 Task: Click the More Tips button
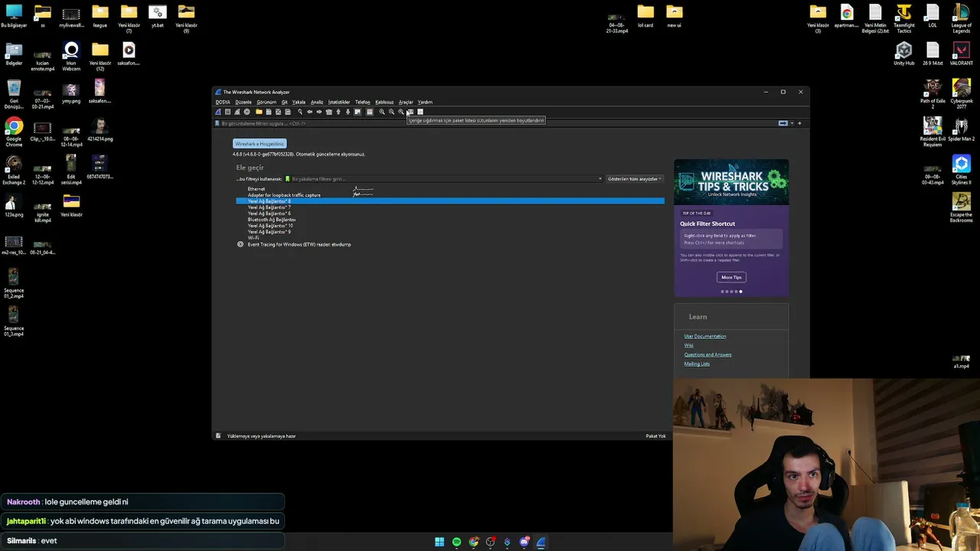point(731,277)
